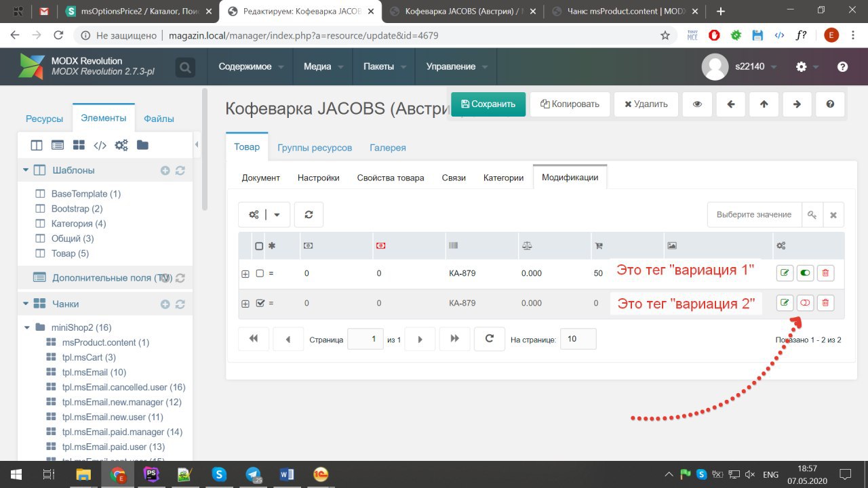Collapse the Шаблоны tree section
Image resolution: width=868 pixels, height=488 pixels.
coord(26,170)
